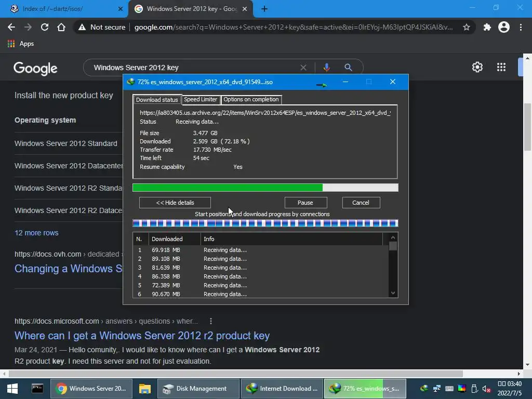The image size is (532, 399).
Task: Select connection row 72.389 MB
Action: click(x=261, y=285)
